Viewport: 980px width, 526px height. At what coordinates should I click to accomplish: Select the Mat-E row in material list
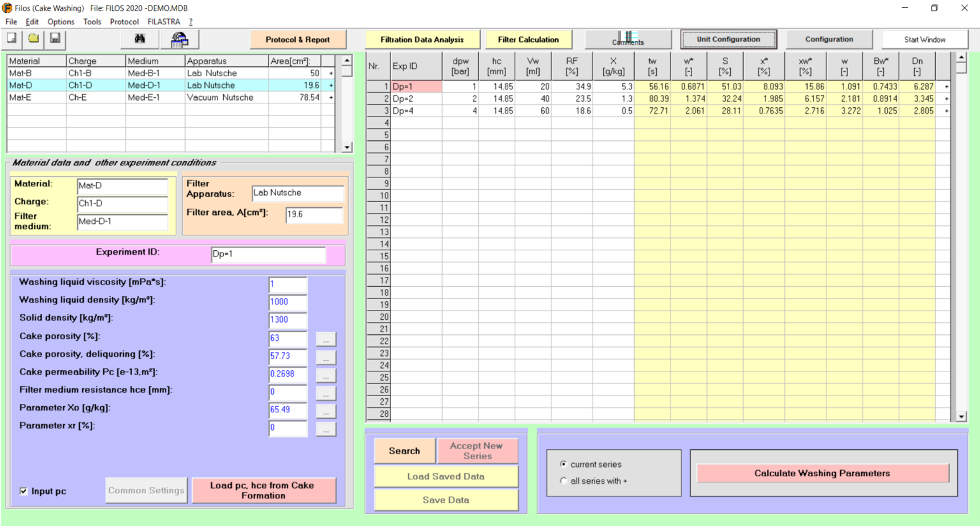coord(171,97)
